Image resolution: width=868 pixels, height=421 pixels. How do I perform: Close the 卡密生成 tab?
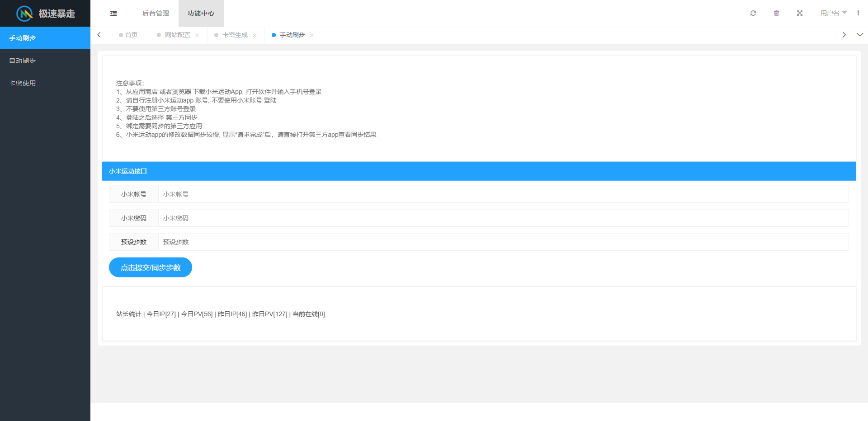pos(255,35)
